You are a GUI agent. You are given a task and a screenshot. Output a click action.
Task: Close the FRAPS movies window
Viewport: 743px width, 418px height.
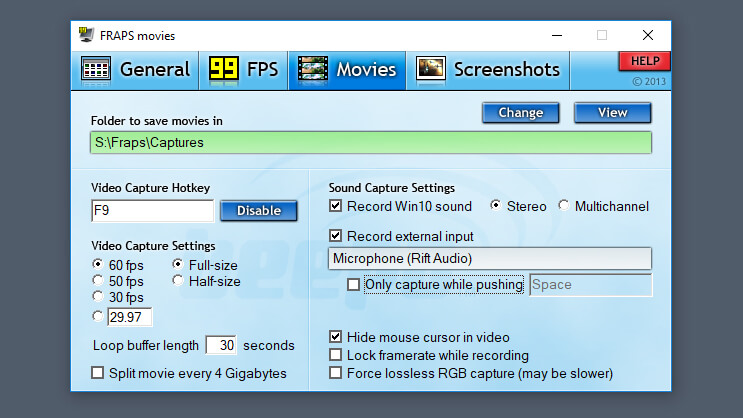click(648, 35)
